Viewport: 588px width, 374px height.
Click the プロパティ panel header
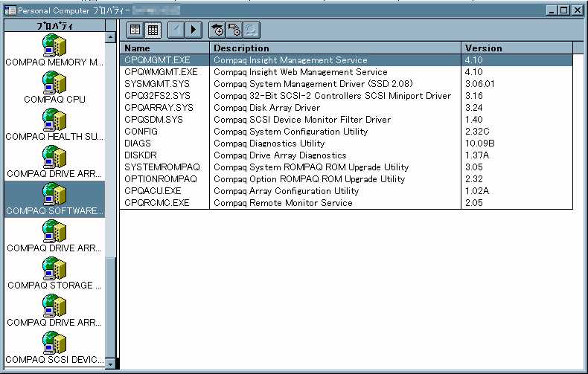pos(55,25)
